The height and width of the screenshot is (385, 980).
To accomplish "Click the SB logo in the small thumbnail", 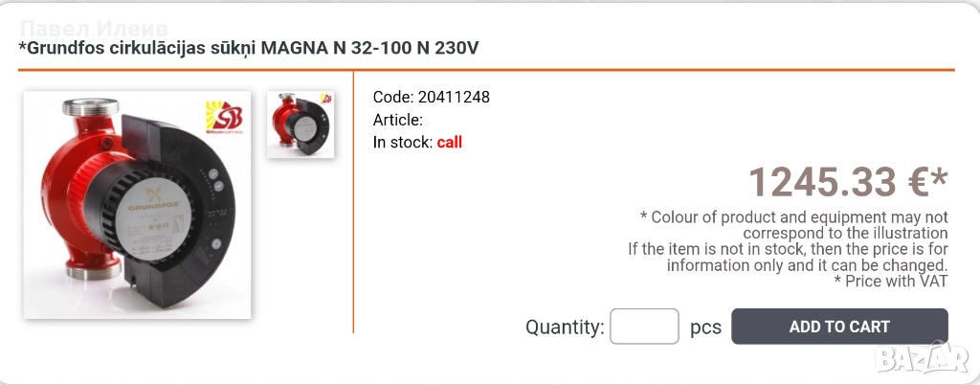I will (x=325, y=100).
